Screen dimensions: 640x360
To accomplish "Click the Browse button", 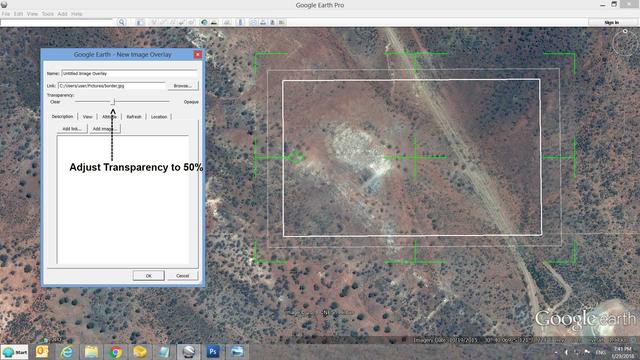I will [182, 86].
